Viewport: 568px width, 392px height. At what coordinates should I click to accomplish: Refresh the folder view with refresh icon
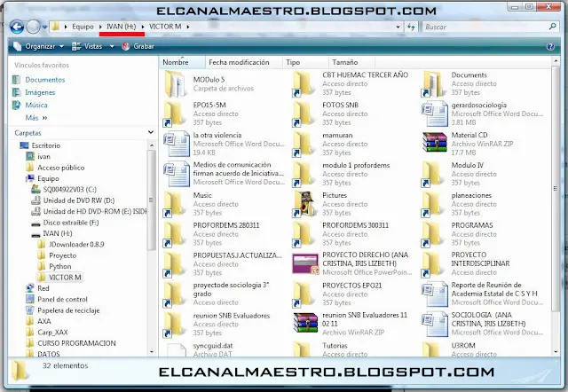(411, 27)
